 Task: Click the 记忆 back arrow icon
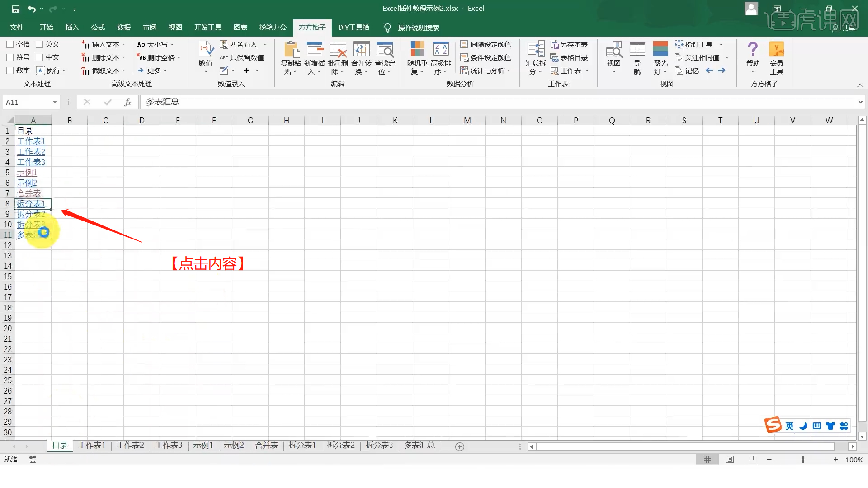(709, 70)
